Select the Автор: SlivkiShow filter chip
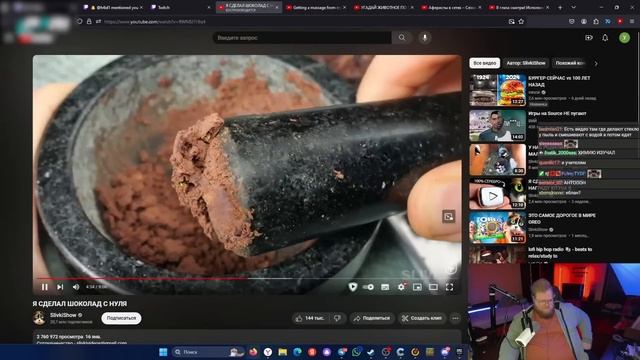The width and height of the screenshot is (640, 360). point(526,63)
